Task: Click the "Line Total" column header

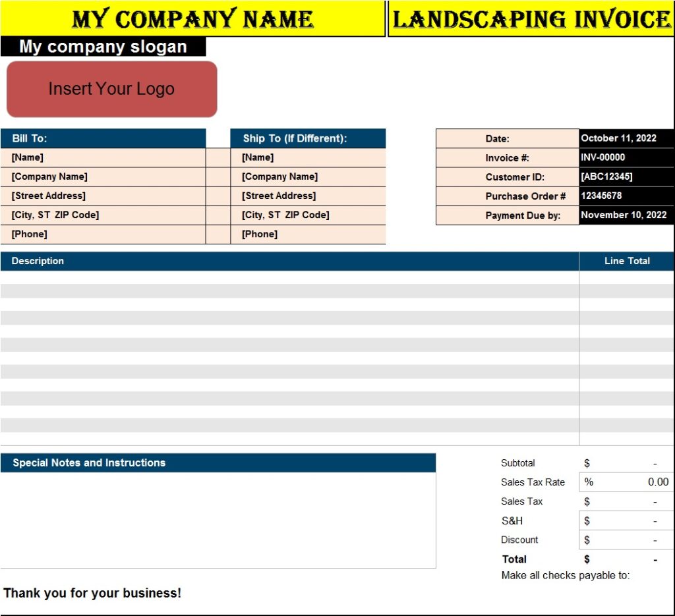Action: 627,261
